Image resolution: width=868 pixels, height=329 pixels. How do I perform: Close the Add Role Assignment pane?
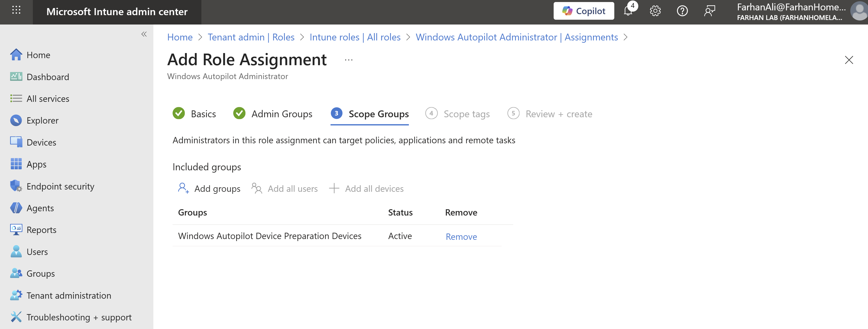coord(849,60)
